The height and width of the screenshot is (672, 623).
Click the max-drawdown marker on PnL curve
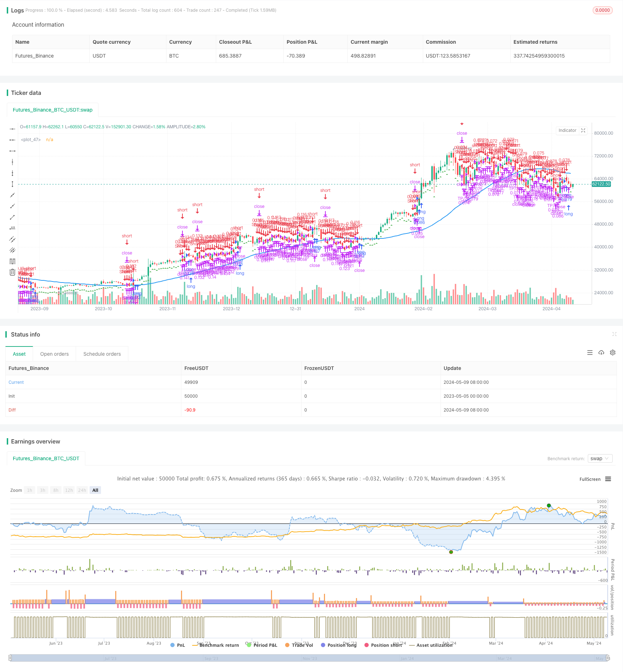point(451,552)
